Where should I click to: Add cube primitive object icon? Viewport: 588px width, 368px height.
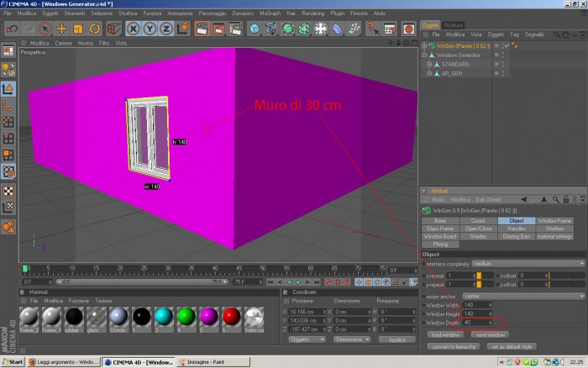click(x=255, y=29)
